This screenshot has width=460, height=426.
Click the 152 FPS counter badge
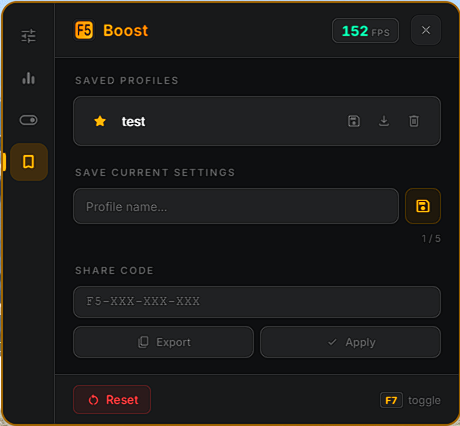click(365, 31)
